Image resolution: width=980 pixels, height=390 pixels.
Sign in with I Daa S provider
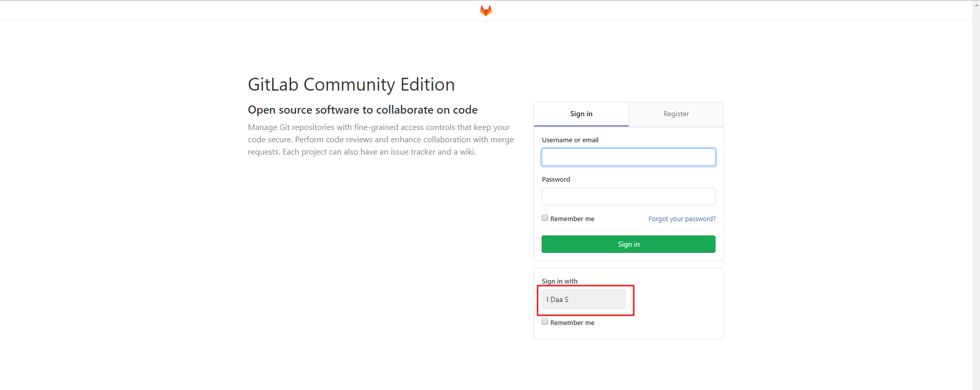point(583,299)
